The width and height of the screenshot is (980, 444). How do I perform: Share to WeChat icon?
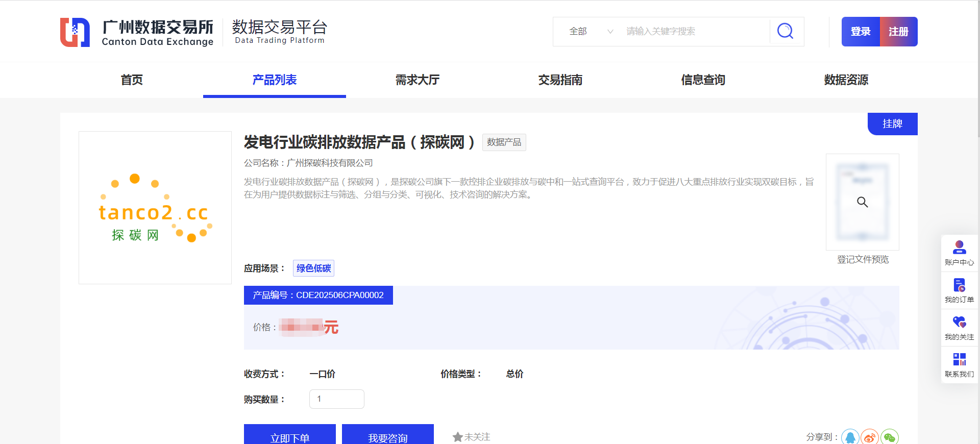(x=890, y=437)
